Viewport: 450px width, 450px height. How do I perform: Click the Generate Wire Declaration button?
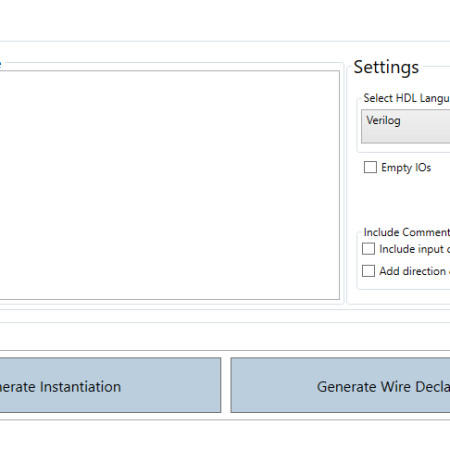pyautogui.click(x=340, y=385)
